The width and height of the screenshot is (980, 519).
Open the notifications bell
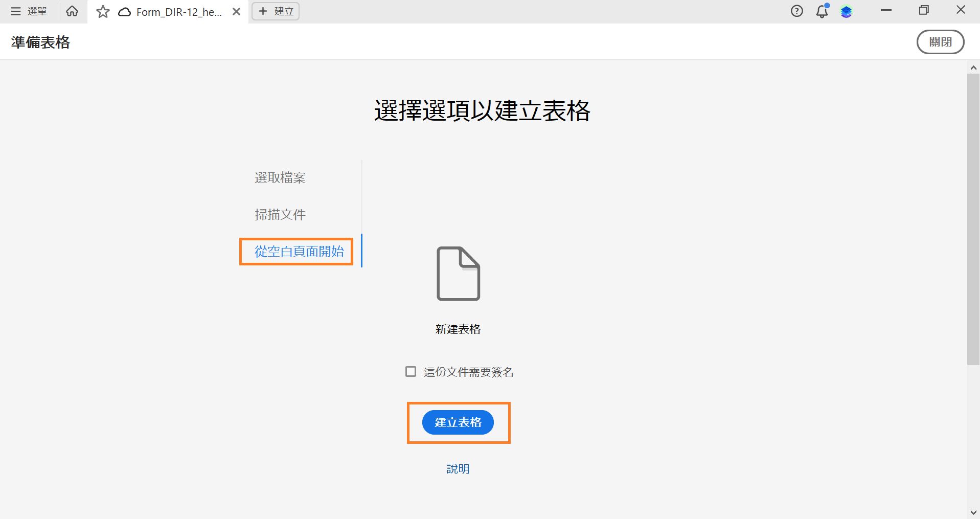(x=821, y=11)
